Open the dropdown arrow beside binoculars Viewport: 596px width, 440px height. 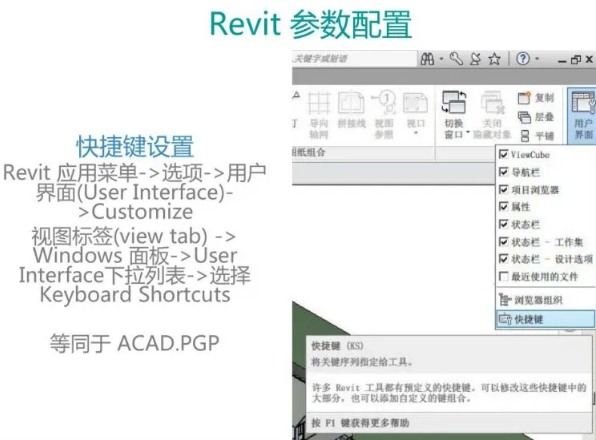point(441,59)
